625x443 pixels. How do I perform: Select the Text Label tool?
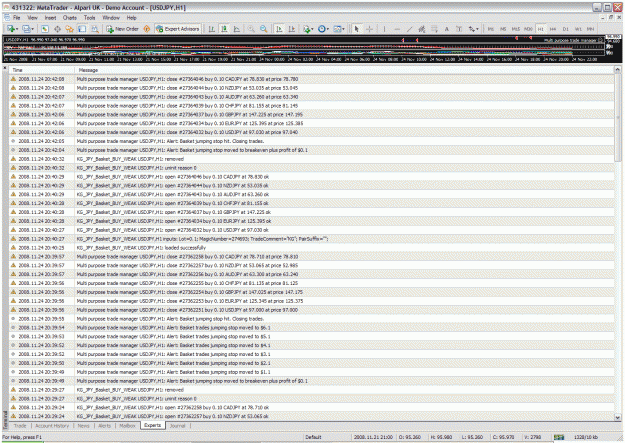coord(459,29)
